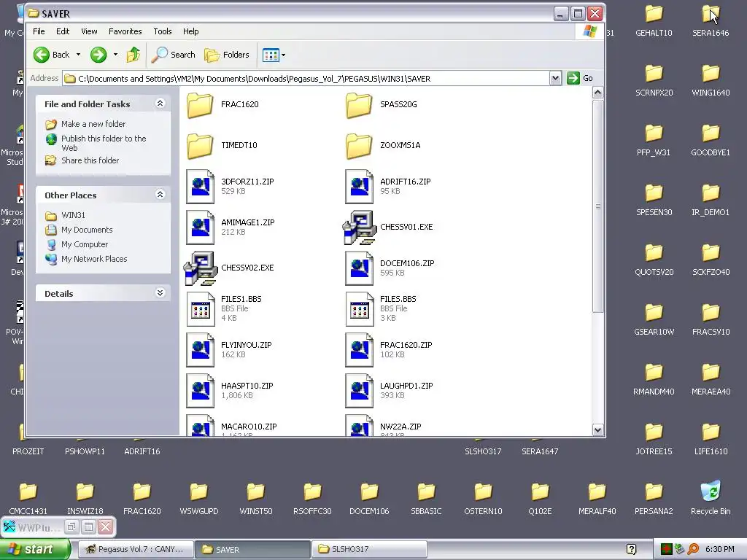Viewport: 747px width, 560px height.
Task: Go to My Documents link
Action: (87, 230)
